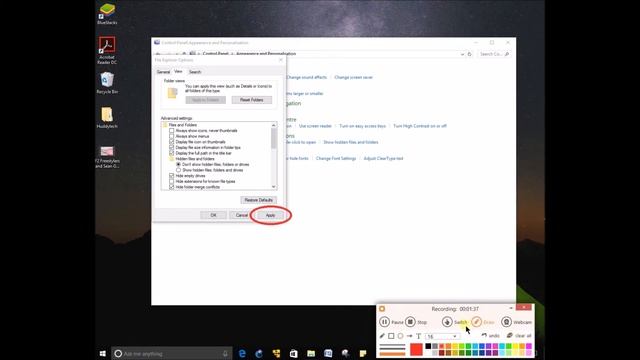640x360 pixels.
Task: Open the Huddytech folder on desktop
Action: (107, 118)
